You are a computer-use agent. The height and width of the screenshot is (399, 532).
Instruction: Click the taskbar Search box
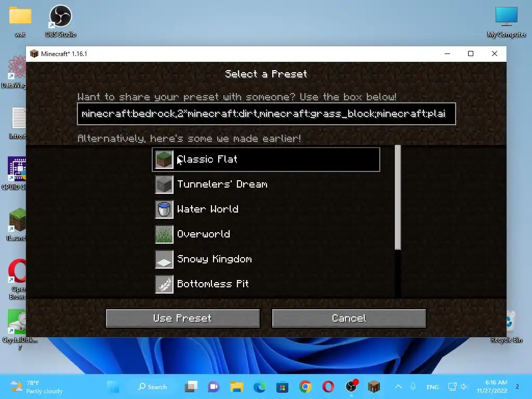[152, 387]
